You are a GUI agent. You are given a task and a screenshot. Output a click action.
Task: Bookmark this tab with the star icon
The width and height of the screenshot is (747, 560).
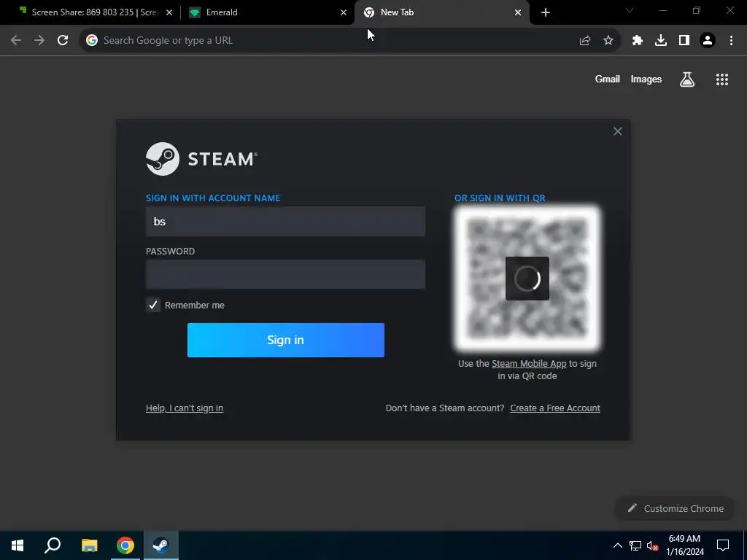tap(608, 41)
